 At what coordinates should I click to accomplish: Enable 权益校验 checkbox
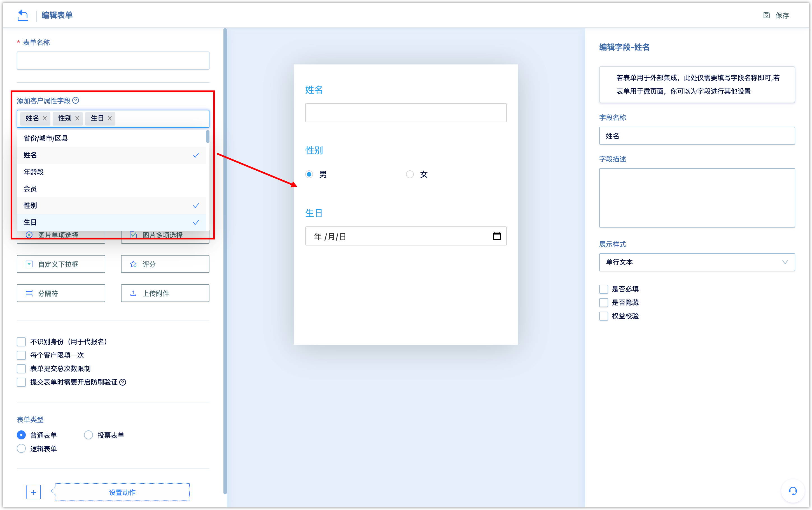pos(603,316)
